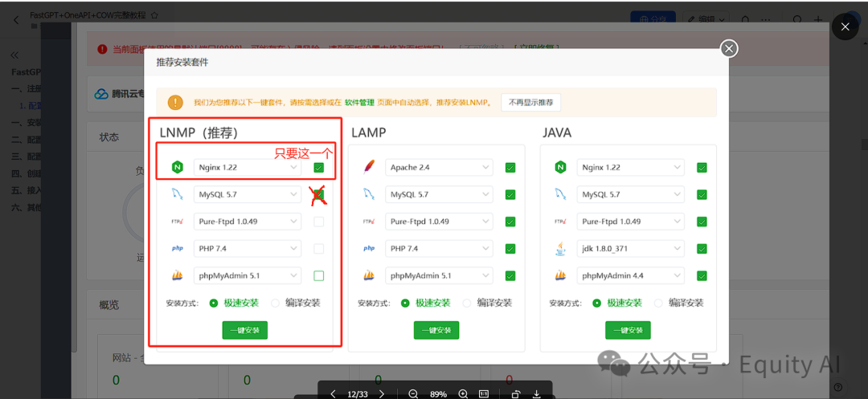Star the FastGPT+OneAPI+COW document
Viewport: 868px width, 399px height.
pyautogui.click(x=154, y=15)
